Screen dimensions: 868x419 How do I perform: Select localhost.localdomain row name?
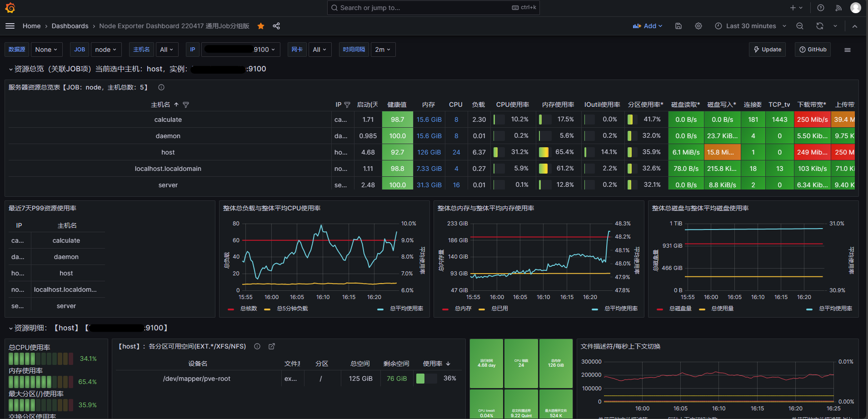168,169
